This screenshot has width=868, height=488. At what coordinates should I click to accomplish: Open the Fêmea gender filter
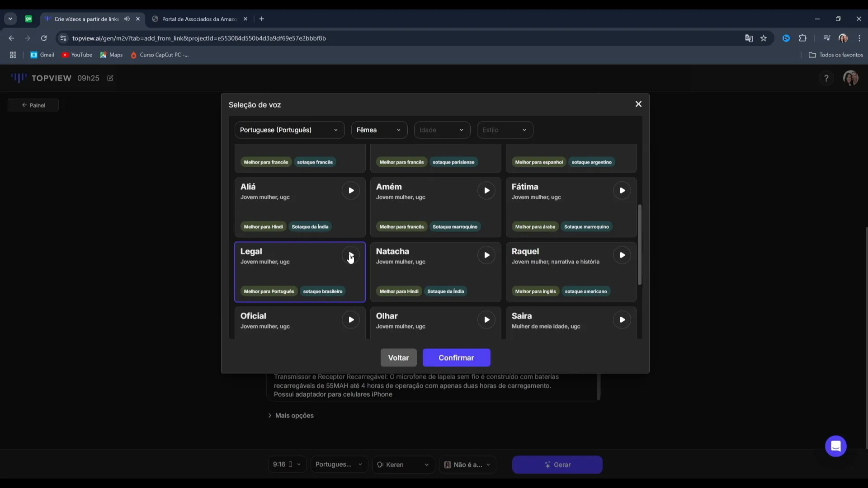point(379,130)
